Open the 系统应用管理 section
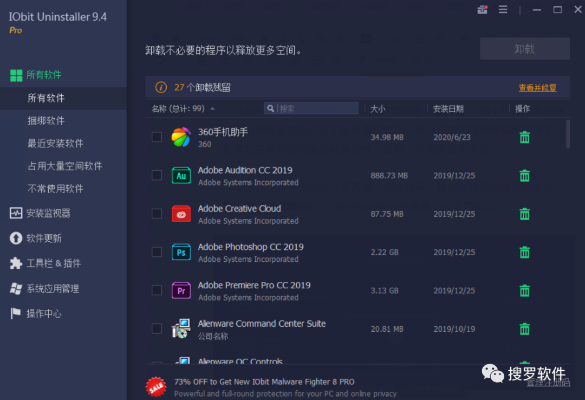The height and width of the screenshot is (400, 585). point(53,288)
